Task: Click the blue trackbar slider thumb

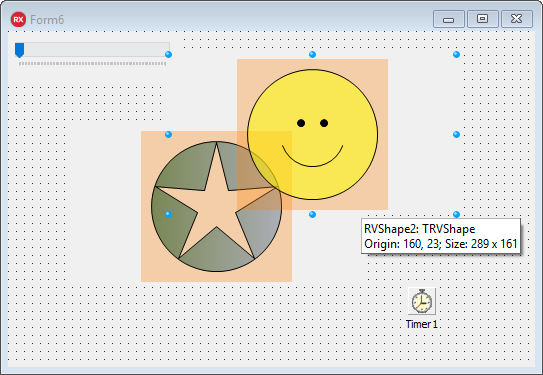Action: tap(19, 50)
